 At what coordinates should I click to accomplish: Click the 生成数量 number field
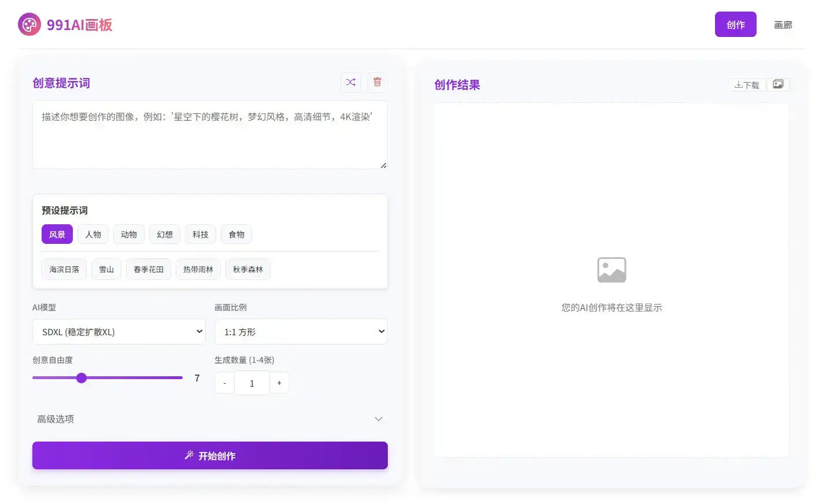click(252, 383)
